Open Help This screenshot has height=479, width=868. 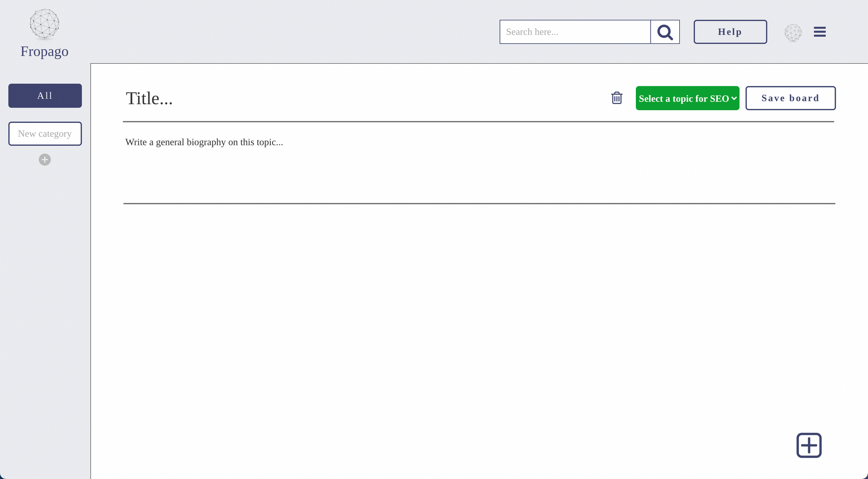point(730,32)
